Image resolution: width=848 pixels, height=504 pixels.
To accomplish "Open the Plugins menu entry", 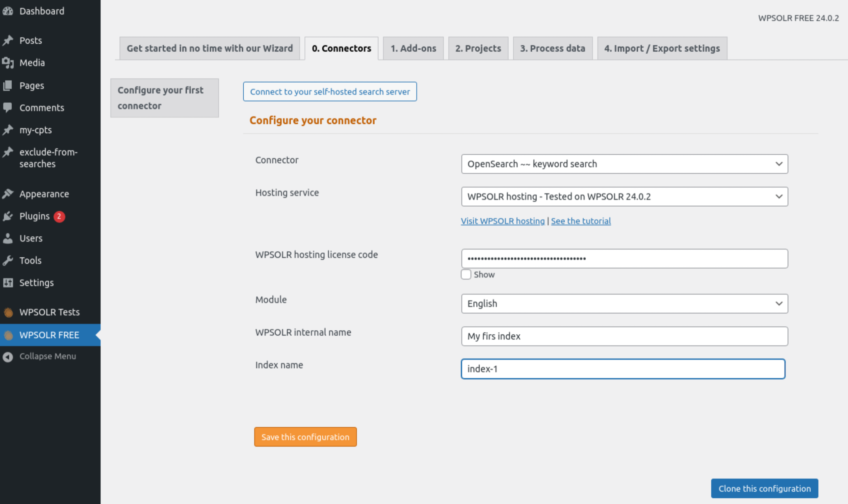I will [34, 216].
